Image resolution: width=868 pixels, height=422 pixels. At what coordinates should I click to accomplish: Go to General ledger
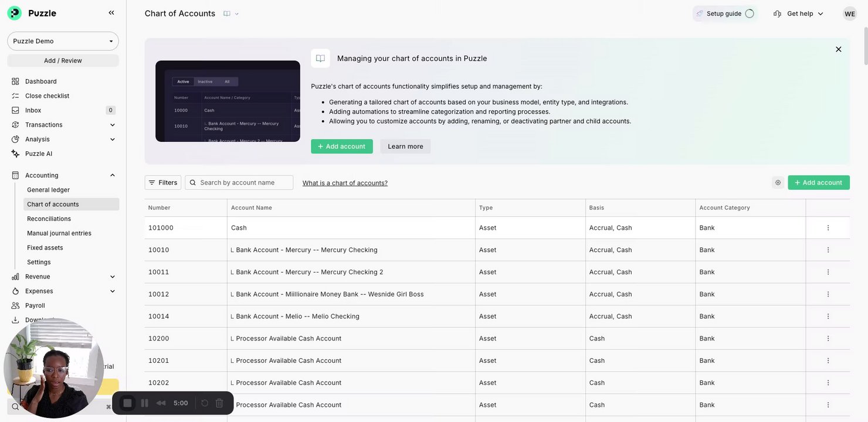tap(48, 190)
